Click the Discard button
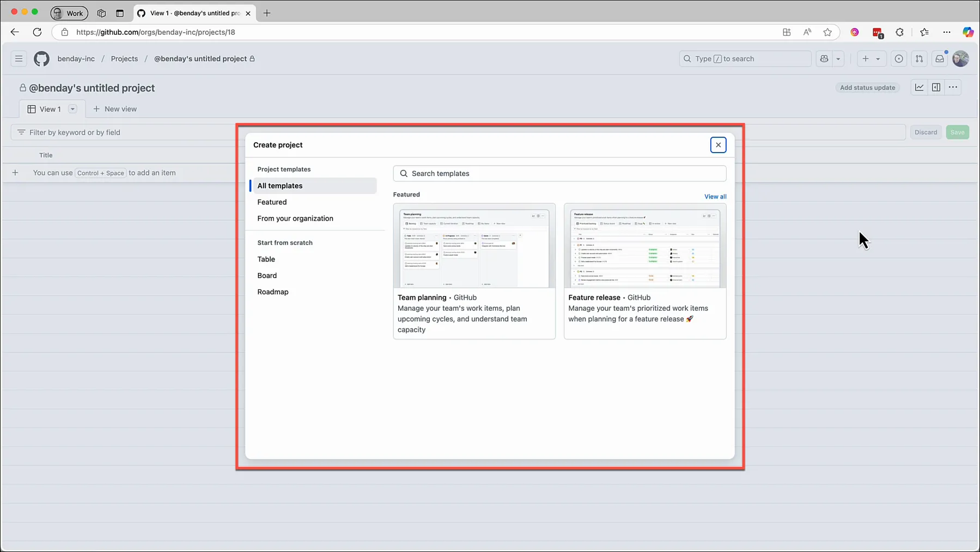980x552 pixels. click(926, 132)
